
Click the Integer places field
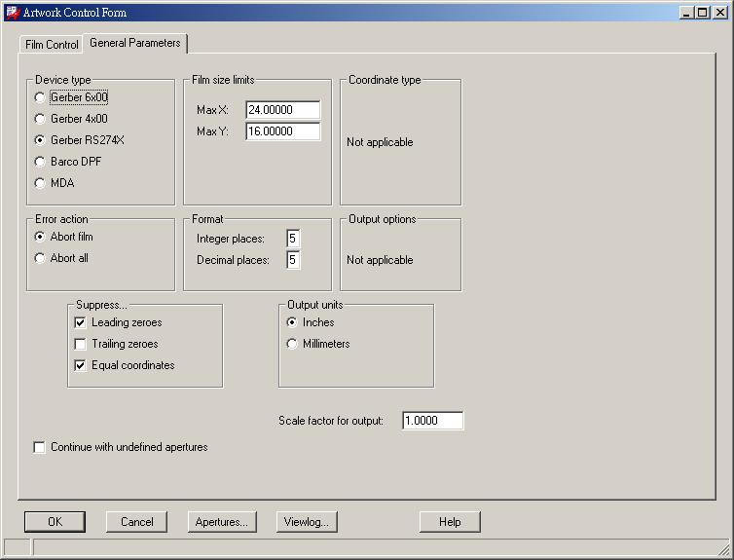coord(293,239)
